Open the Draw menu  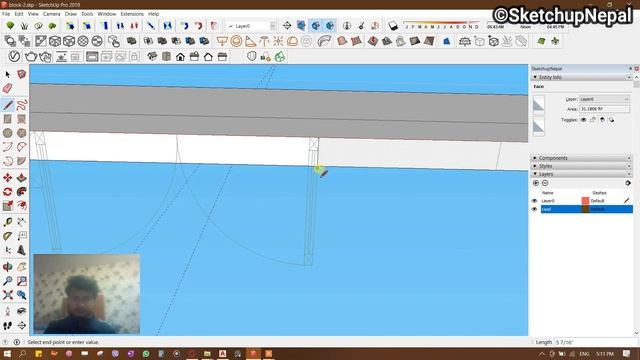point(71,14)
